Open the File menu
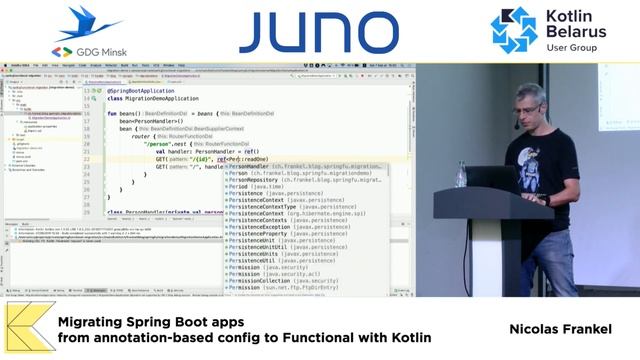Screen dimensions: 640x360 pyautogui.click(x=36, y=65)
